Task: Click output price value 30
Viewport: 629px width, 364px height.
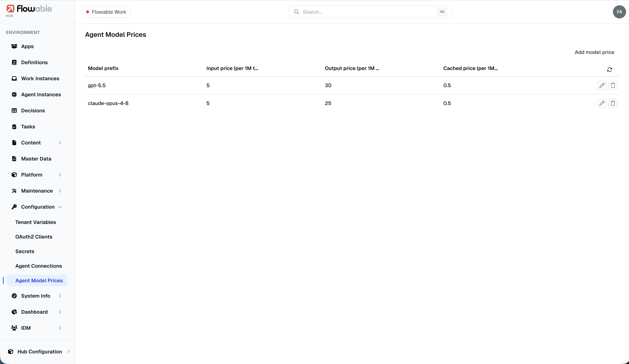Action: 328,85
